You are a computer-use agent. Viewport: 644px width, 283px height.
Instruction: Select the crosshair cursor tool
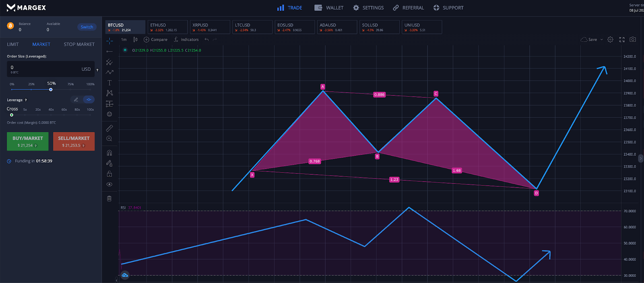(109, 41)
